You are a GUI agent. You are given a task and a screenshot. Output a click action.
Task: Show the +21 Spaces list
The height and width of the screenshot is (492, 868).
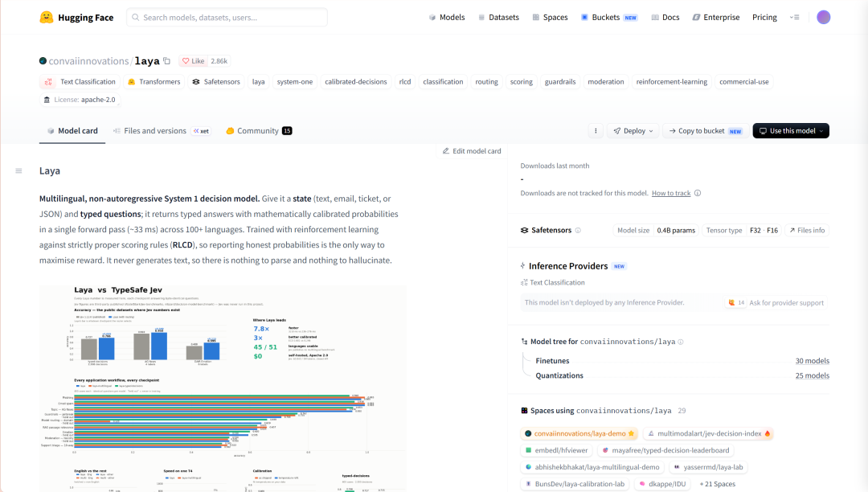(718, 484)
